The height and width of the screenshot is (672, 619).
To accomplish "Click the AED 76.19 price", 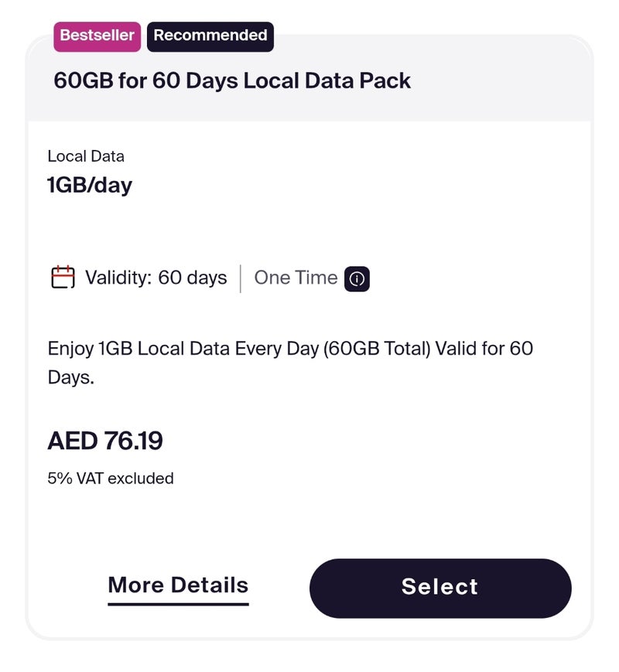I will tap(105, 441).
